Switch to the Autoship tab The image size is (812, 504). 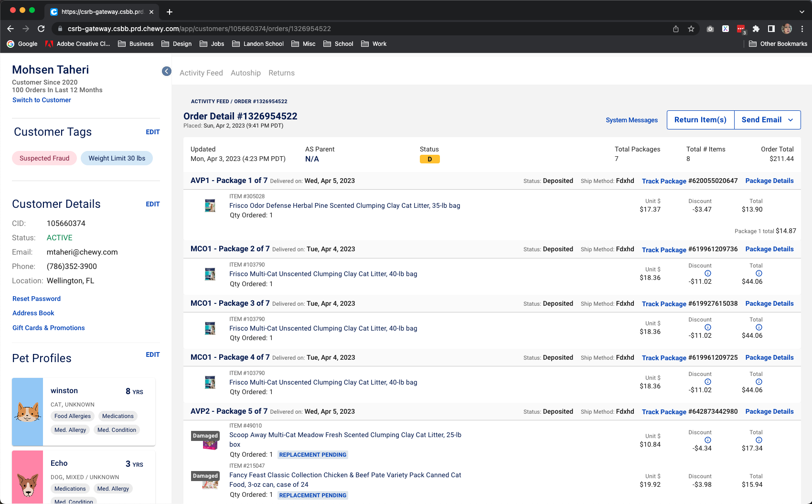pos(246,73)
